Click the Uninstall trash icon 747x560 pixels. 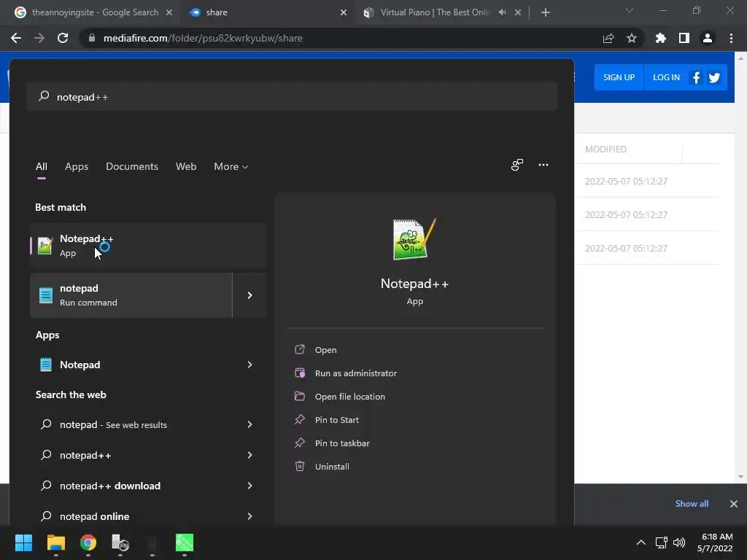300,466
